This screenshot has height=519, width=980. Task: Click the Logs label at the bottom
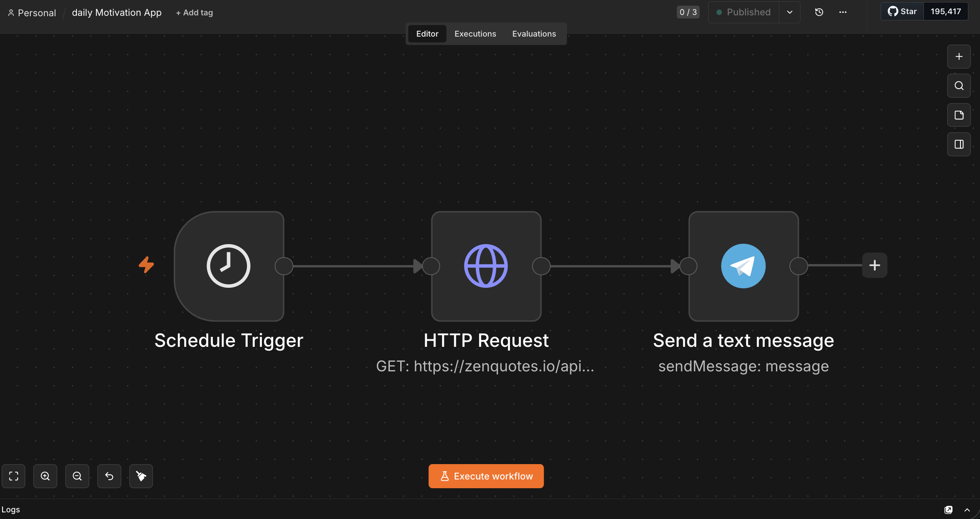coord(11,510)
